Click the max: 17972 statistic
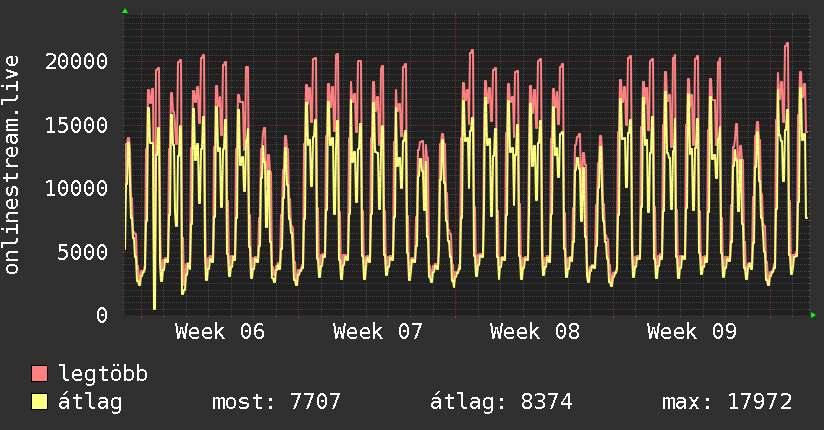The height and width of the screenshot is (430, 824). (727, 402)
